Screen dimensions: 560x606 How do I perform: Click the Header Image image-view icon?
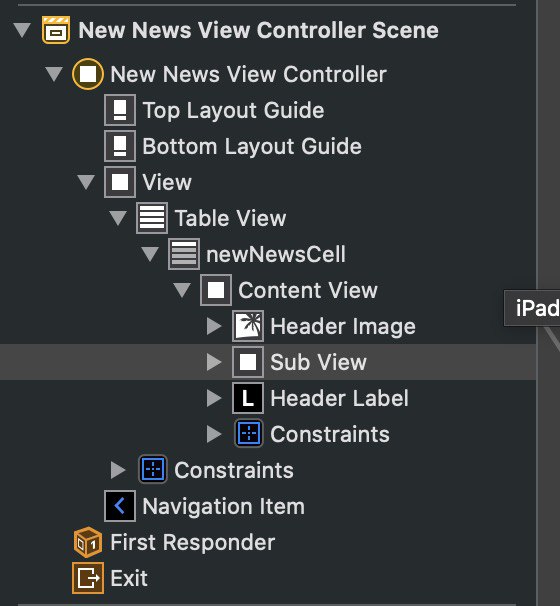(x=248, y=326)
